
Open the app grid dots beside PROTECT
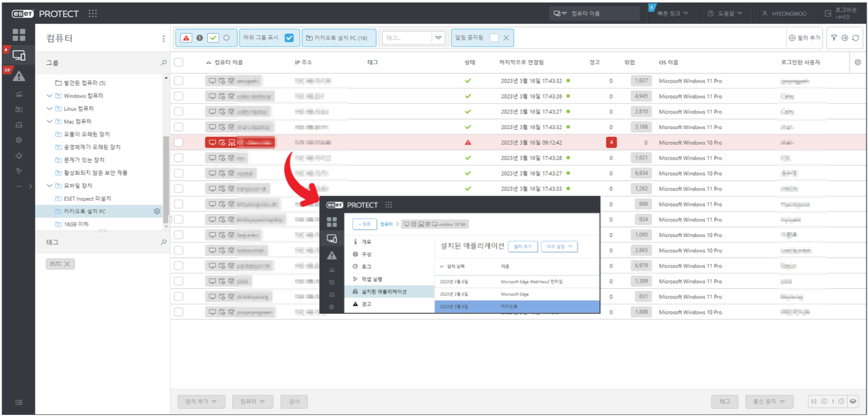92,13
